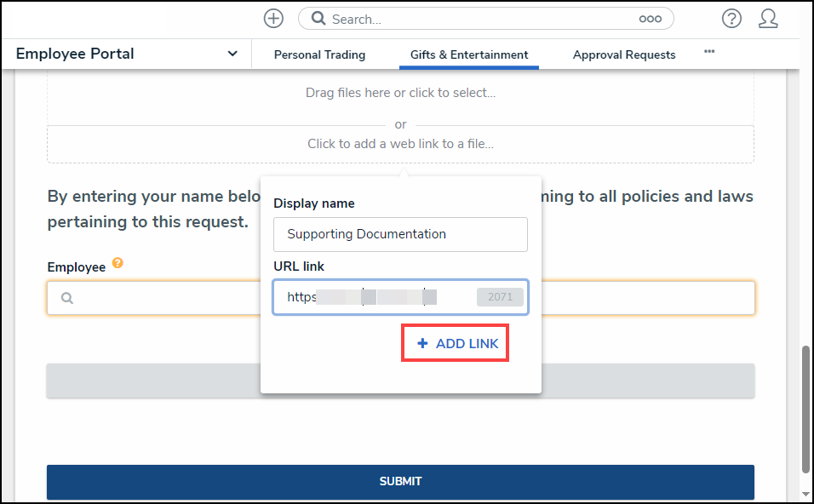The height and width of the screenshot is (504, 814).
Task: Click the magnifier icon in top search bar
Action: pos(318,19)
